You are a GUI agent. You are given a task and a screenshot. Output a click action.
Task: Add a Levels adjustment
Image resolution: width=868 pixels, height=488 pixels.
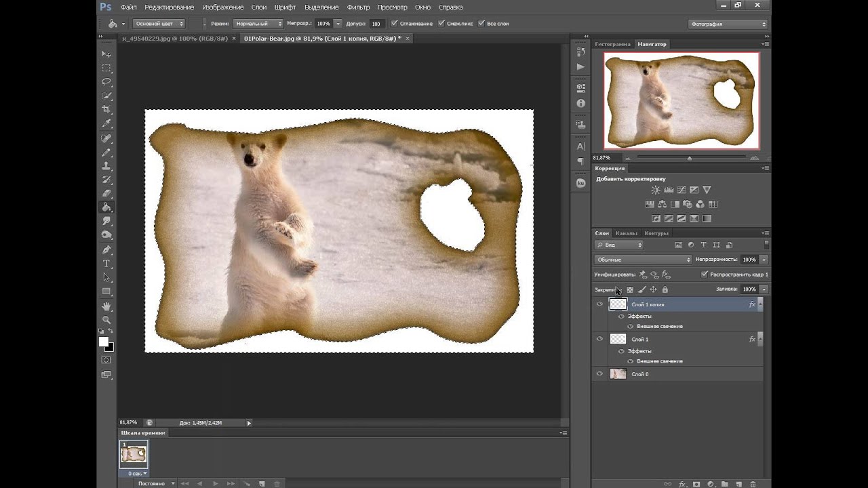(x=668, y=190)
